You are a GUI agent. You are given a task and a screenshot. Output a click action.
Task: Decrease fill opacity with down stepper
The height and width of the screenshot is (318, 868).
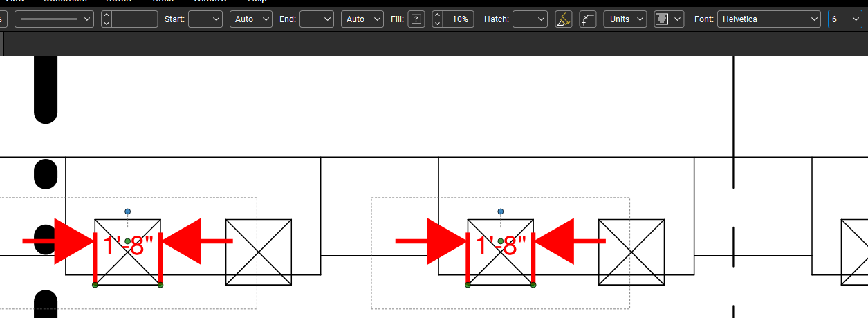click(438, 24)
